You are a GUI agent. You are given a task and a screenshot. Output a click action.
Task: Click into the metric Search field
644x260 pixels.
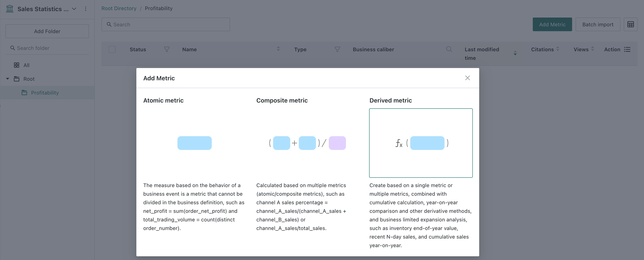(166, 24)
